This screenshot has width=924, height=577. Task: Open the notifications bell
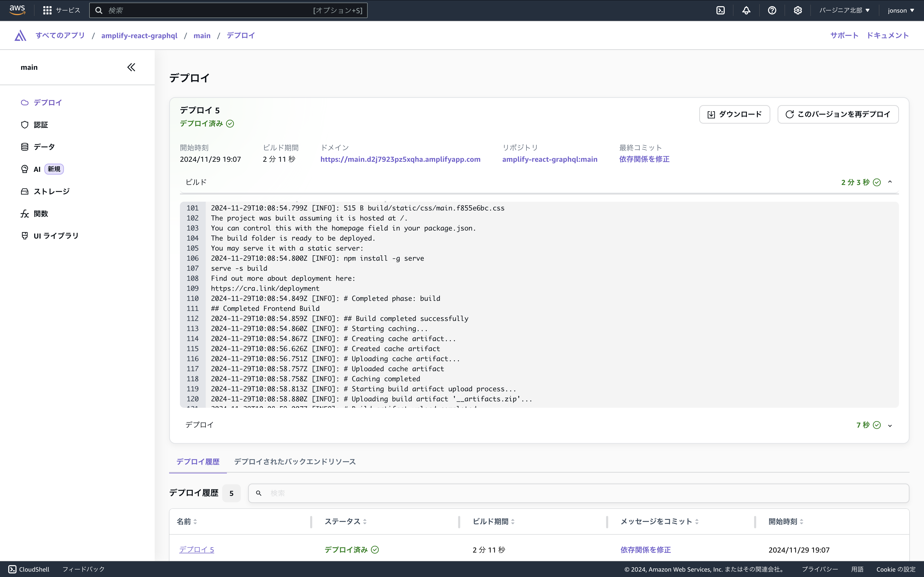pyautogui.click(x=746, y=10)
